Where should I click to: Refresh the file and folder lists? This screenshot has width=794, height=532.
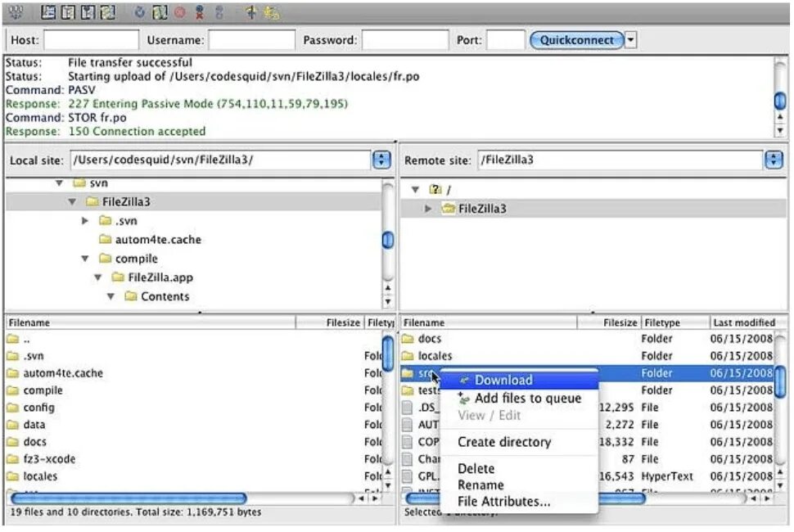[140, 12]
